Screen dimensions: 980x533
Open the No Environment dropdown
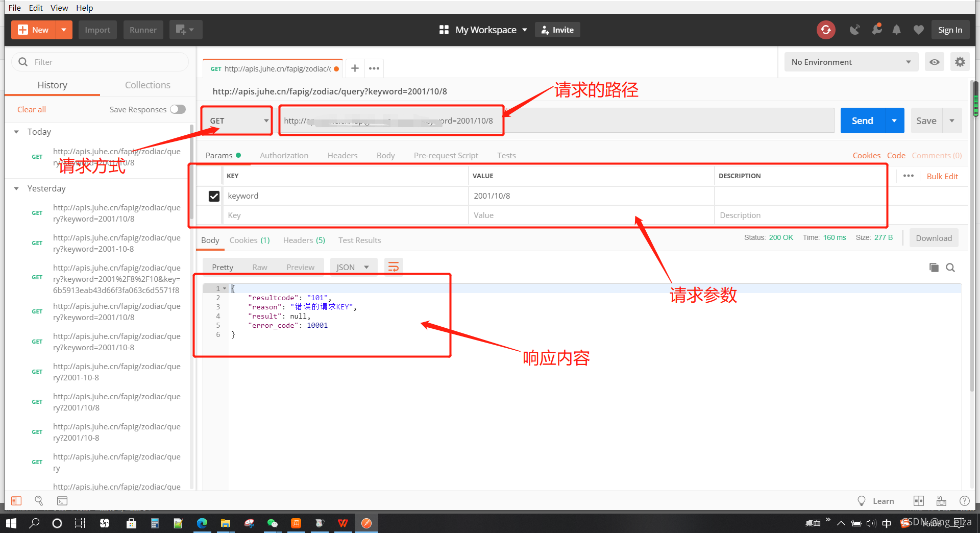point(851,62)
